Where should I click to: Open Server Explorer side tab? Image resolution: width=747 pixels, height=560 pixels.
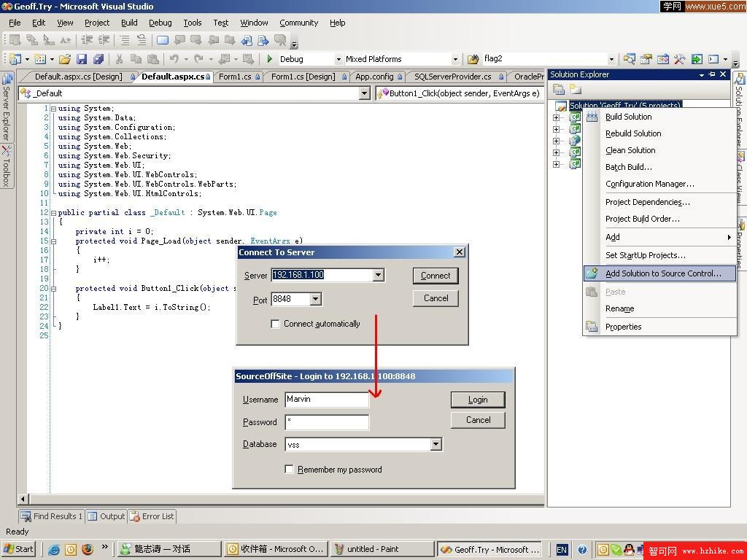point(7,106)
